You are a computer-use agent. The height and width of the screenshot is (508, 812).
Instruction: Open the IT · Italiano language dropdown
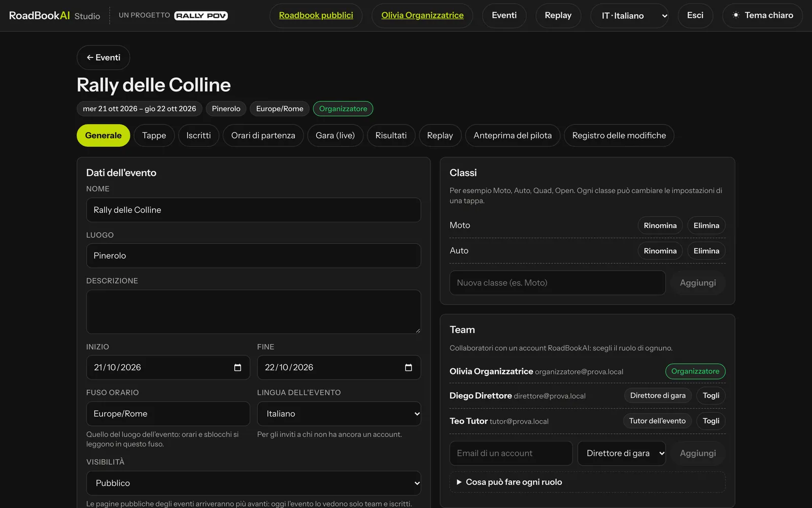[630, 16]
